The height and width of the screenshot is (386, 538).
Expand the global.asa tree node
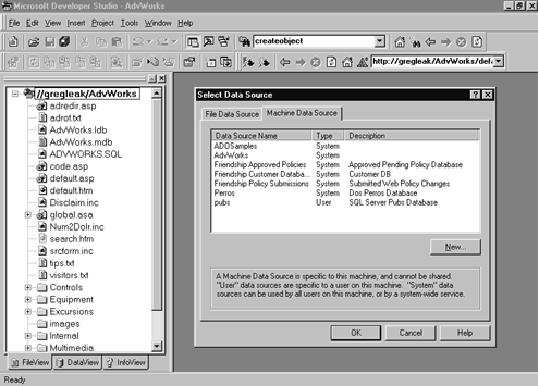(28, 215)
